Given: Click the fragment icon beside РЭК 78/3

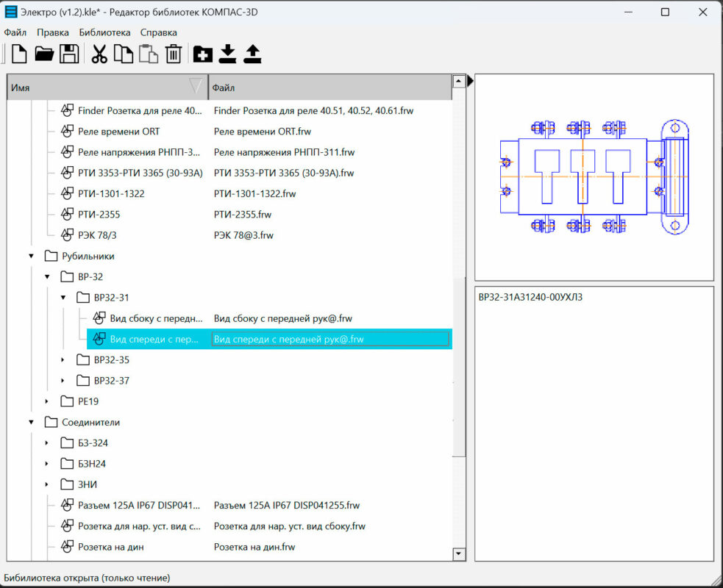Looking at the screenshot, I should coord(67,235).
